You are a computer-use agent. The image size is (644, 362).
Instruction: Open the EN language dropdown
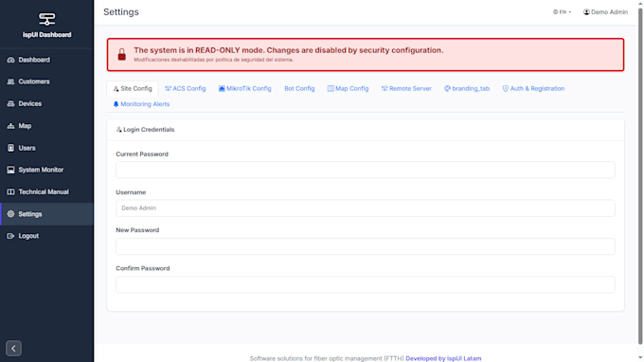(562, 12)
